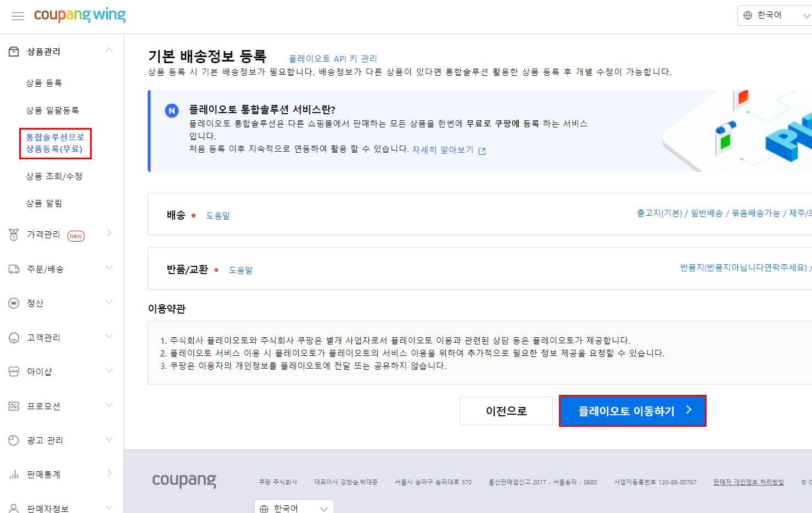Click the 판매통계 bar chart icon
This screenshot has height=513, width=812.
(x=14, y=475)
